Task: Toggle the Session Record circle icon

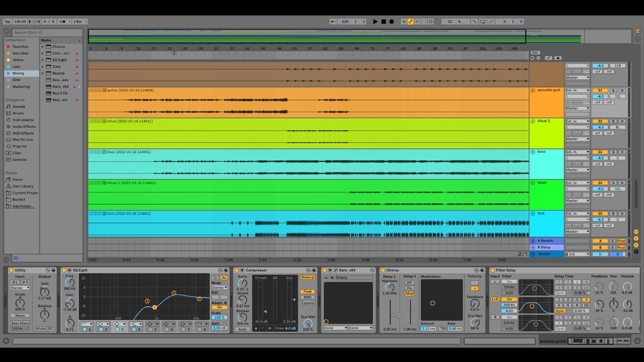Action: (431, 21)
